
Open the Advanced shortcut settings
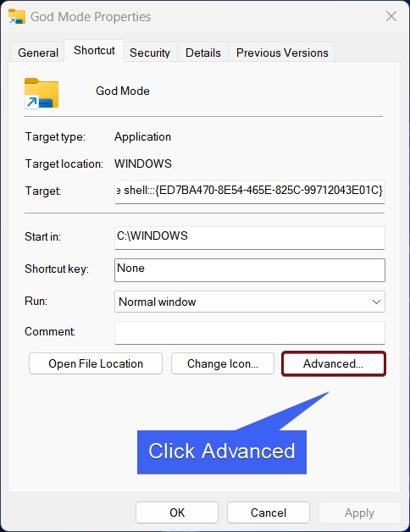coord(333,363)
